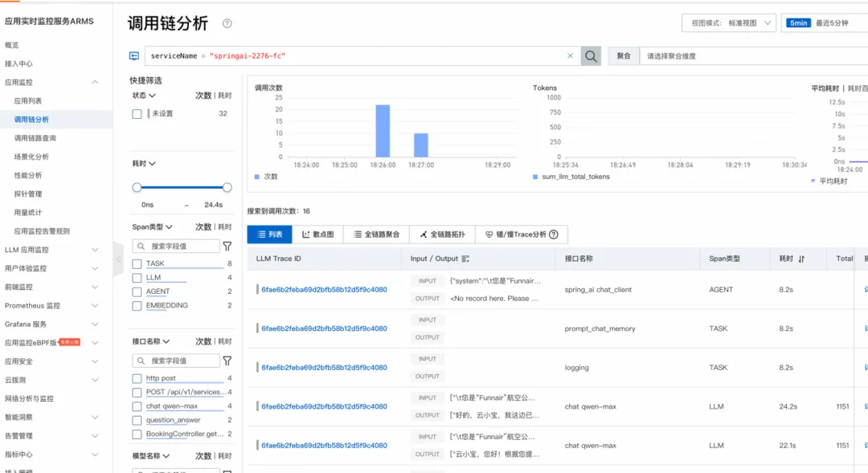Click the 聚合 button

tap(624, 56)
